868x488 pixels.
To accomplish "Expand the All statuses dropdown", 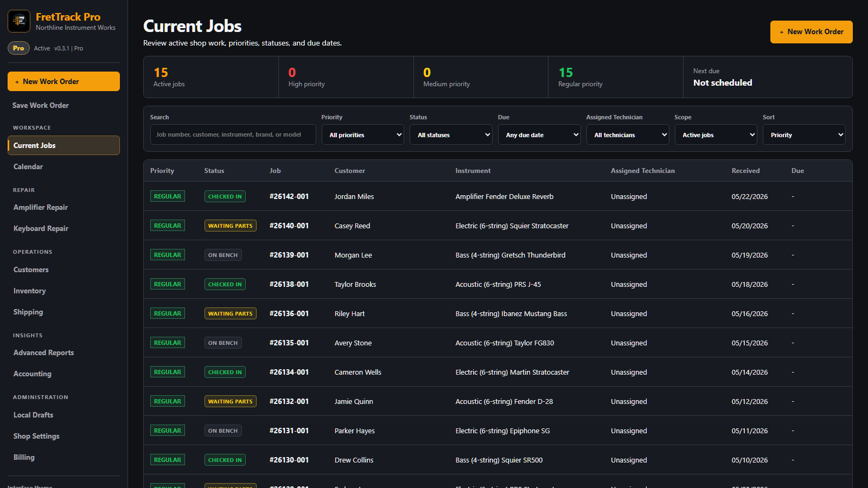I will 451,134.
